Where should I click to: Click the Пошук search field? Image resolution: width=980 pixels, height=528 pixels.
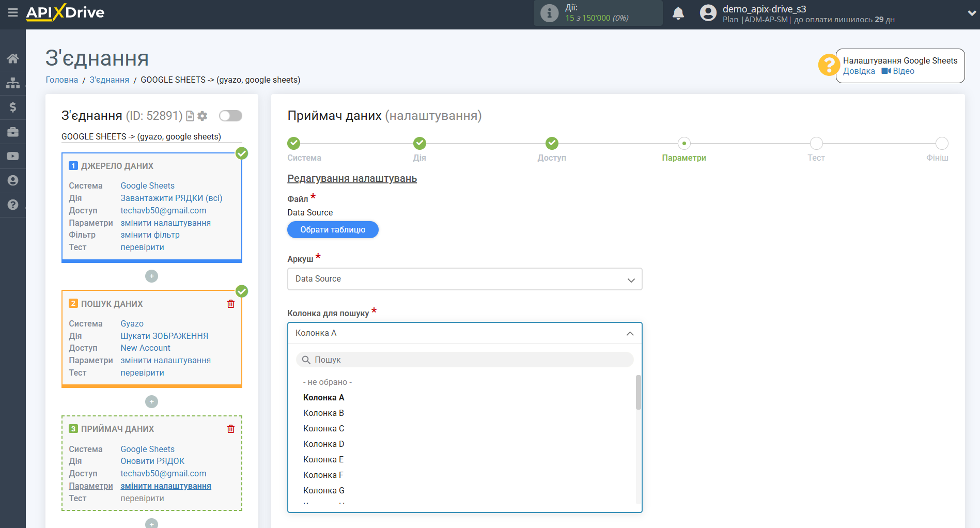point(464,360)
